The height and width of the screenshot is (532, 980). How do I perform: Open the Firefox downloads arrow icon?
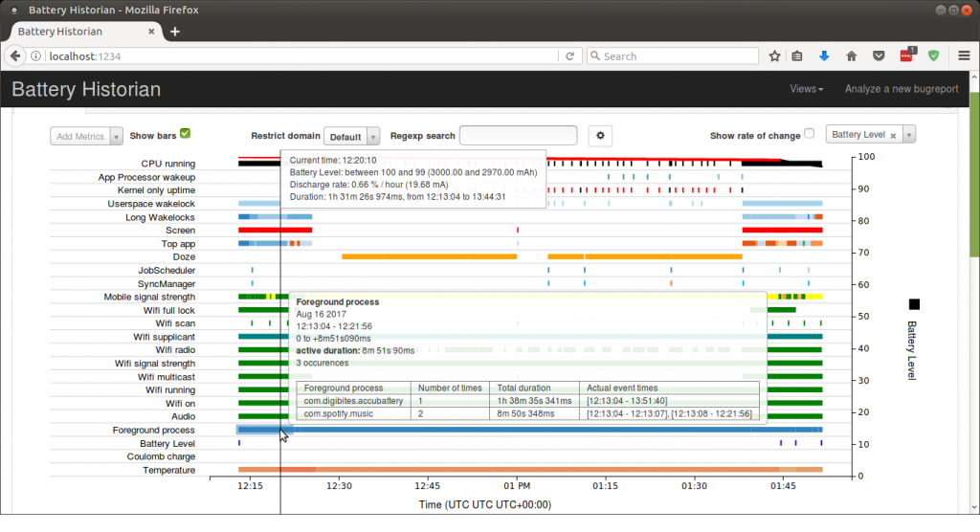click(824, 56)
